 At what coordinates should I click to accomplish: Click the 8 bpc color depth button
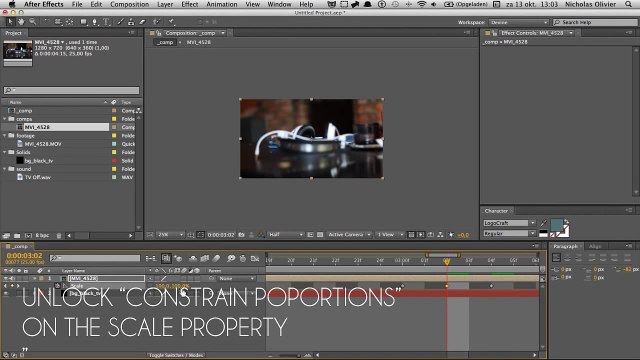tap(42, 236)
